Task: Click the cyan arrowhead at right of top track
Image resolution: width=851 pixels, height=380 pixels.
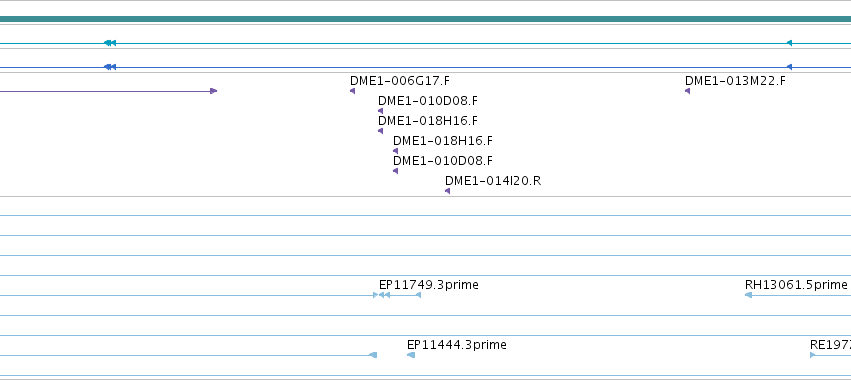Action: [790, 43]
